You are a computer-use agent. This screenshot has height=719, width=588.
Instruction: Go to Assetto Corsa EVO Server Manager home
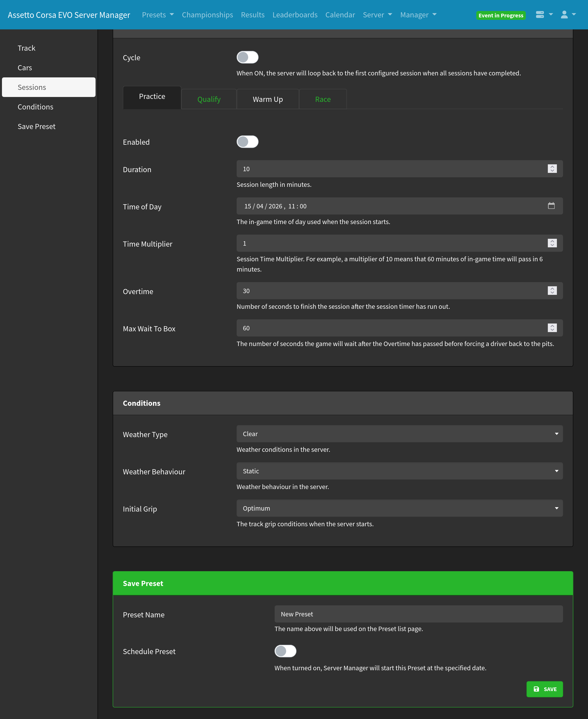pyautogui.click(x=69, y=15)
